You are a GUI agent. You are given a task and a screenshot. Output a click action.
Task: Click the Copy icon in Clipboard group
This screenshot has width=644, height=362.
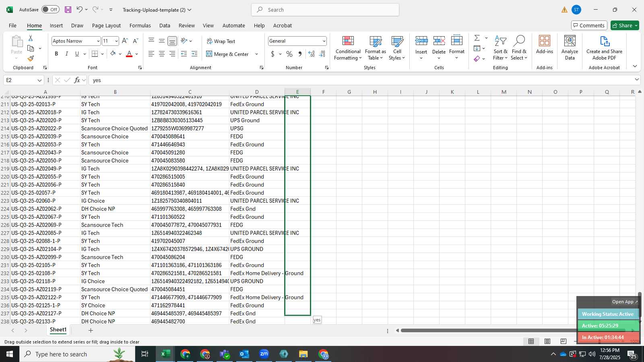point(31,48)
